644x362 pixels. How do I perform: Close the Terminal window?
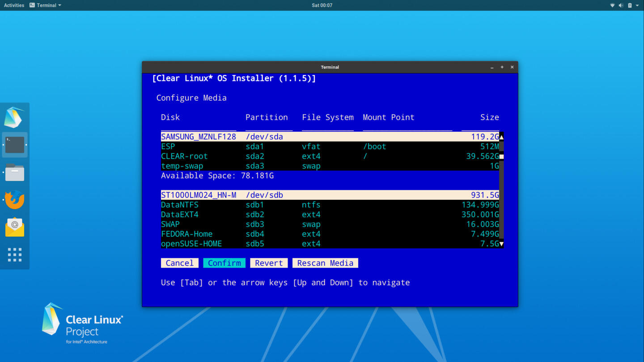pyautogui.click(x=512, y=67)
